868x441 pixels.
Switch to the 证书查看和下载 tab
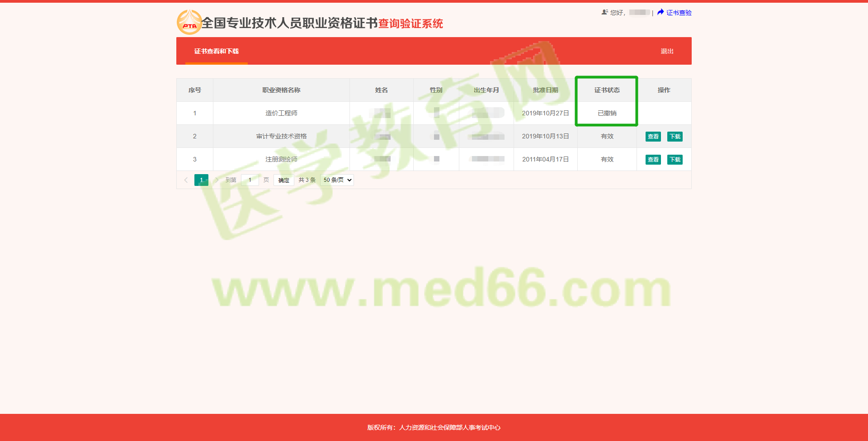pyautogui.click(x=216, y=51)
